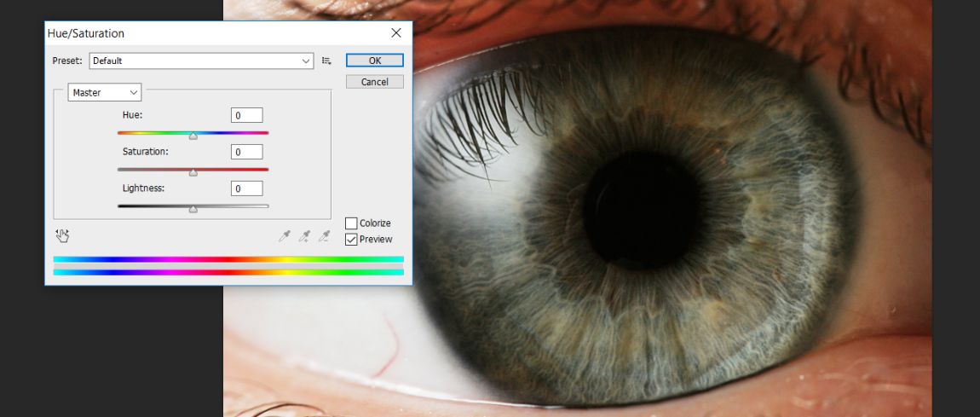Image resolution: width=980 pixels, height=417 pixels.
Task: Click into the Hue value field
Action: (x=247, y=115)
